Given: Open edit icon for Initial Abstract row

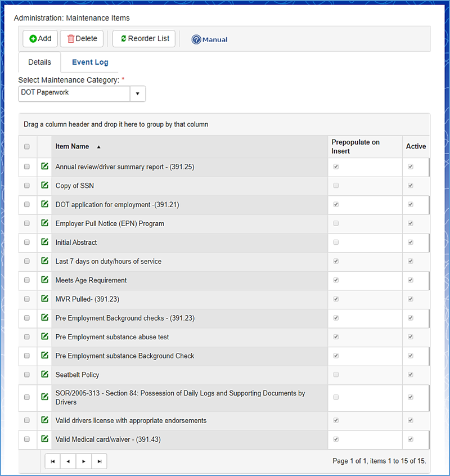Looking at the screenshot, I should (x=44, y=242).
